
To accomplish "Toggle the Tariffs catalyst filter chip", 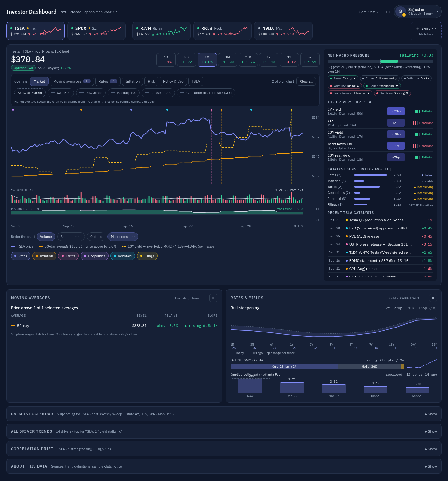I will [68, 256].
